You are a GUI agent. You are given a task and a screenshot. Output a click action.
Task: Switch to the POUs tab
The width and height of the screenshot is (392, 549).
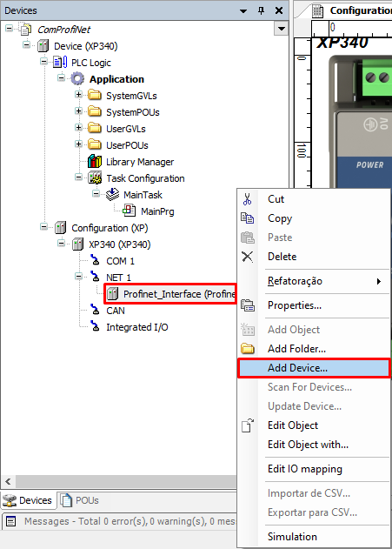point(81,500)
